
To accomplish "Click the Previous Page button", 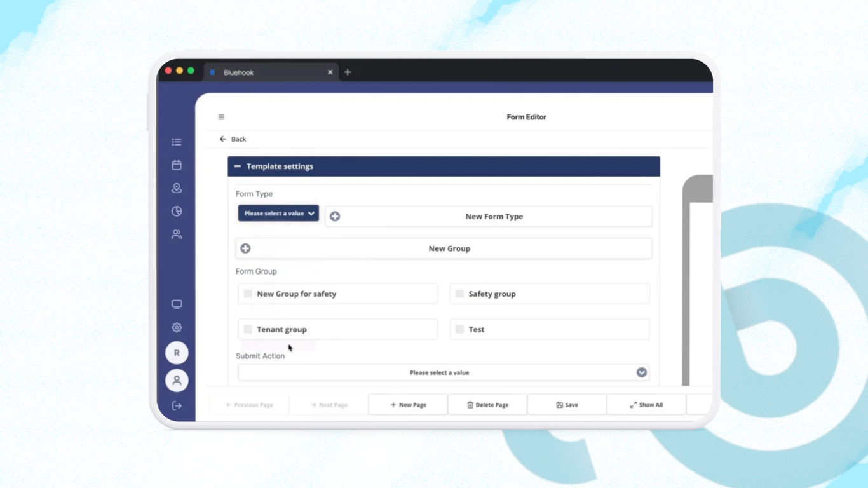I will click(x=249, y=405).
